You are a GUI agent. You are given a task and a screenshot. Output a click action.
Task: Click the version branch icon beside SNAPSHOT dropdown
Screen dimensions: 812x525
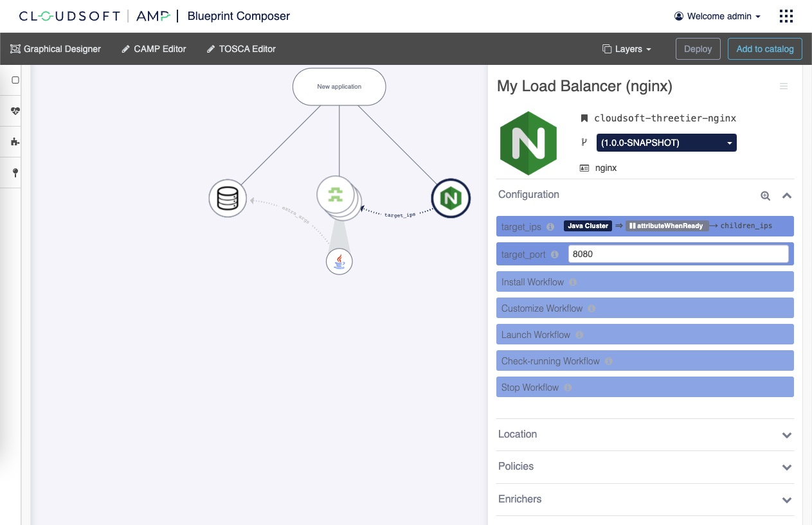click(x=584, y=143)
